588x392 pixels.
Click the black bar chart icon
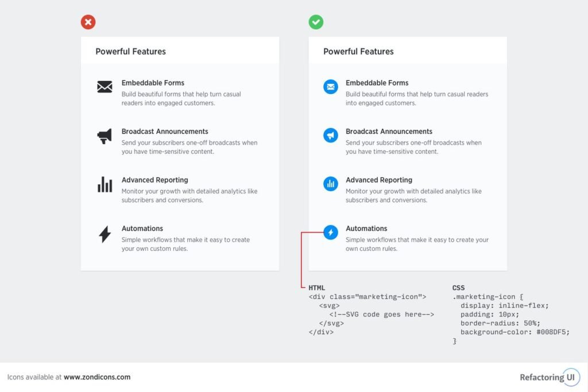coord(105,184)
